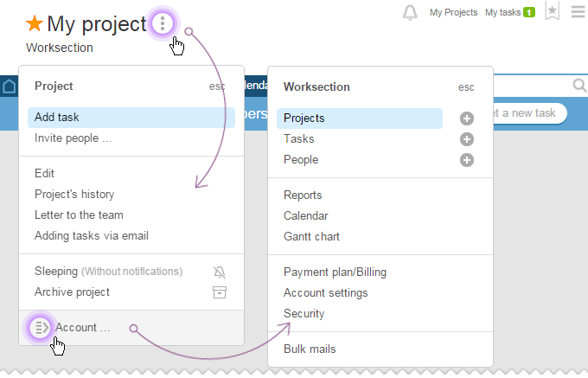Select Add task in Project menu

(131, 118)
